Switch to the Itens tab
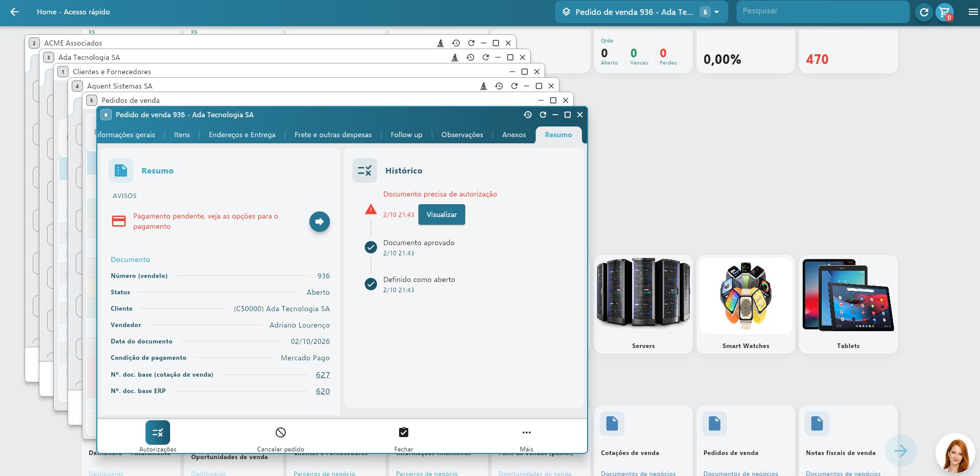980x476 pixels. coord(182,135)
